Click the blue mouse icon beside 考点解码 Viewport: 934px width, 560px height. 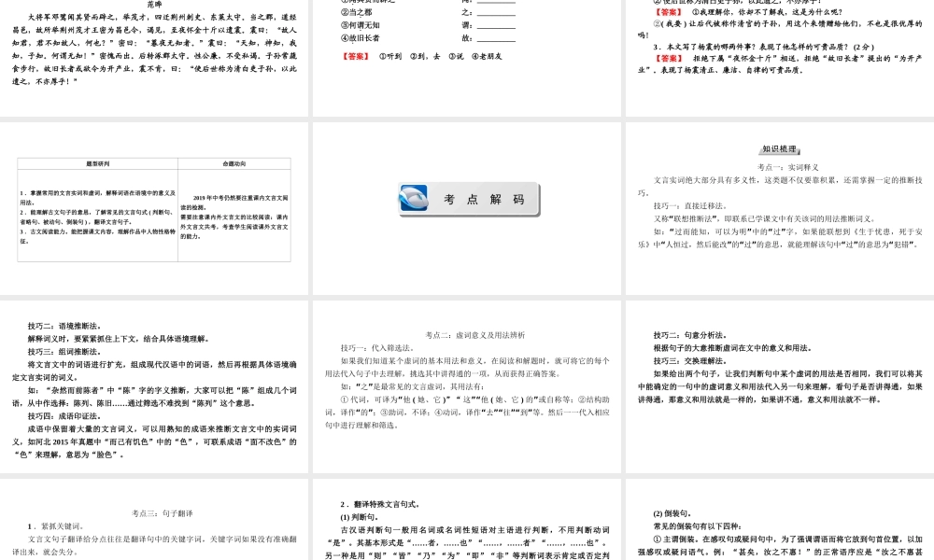pos(414,198)
